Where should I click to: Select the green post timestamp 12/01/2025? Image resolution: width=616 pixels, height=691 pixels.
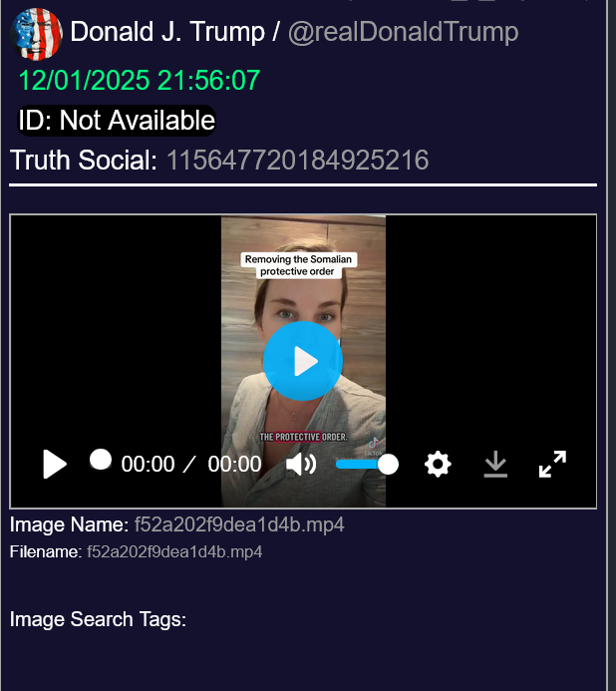point(139,80)
